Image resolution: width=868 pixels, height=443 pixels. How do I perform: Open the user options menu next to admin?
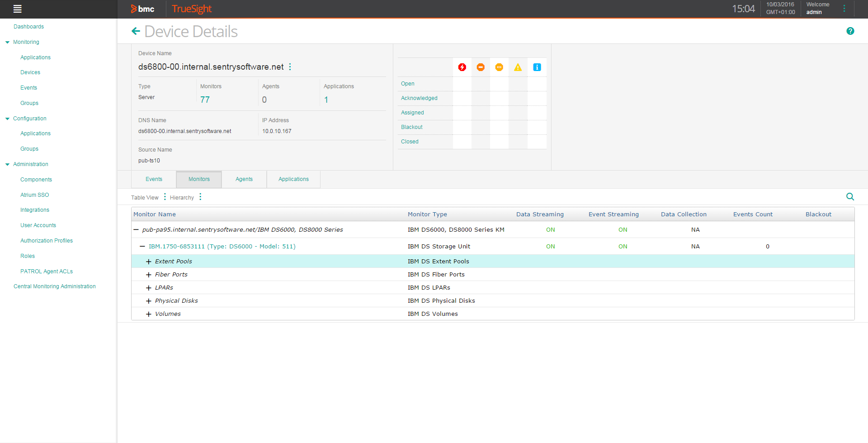[x=844, y=9]
